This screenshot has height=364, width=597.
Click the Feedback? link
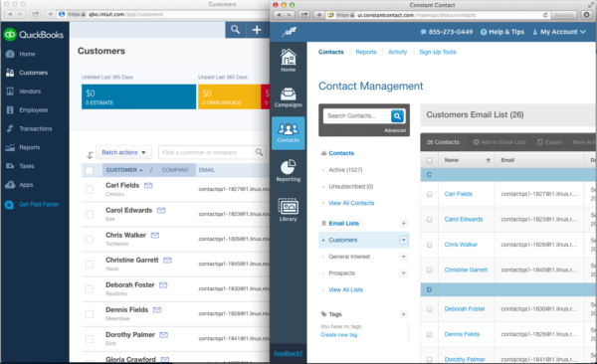[289, 353]
